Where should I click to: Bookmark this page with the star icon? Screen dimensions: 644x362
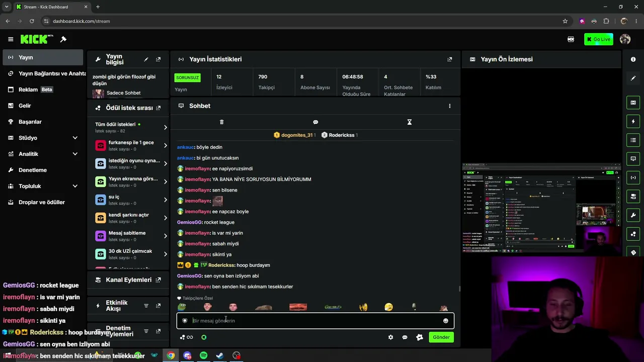click(x=565, y=21)
